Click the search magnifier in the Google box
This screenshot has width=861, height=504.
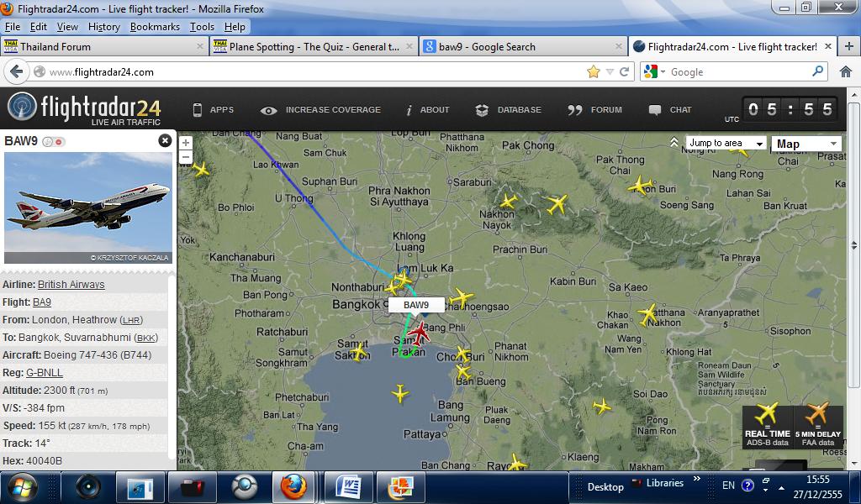click(817, 71)
